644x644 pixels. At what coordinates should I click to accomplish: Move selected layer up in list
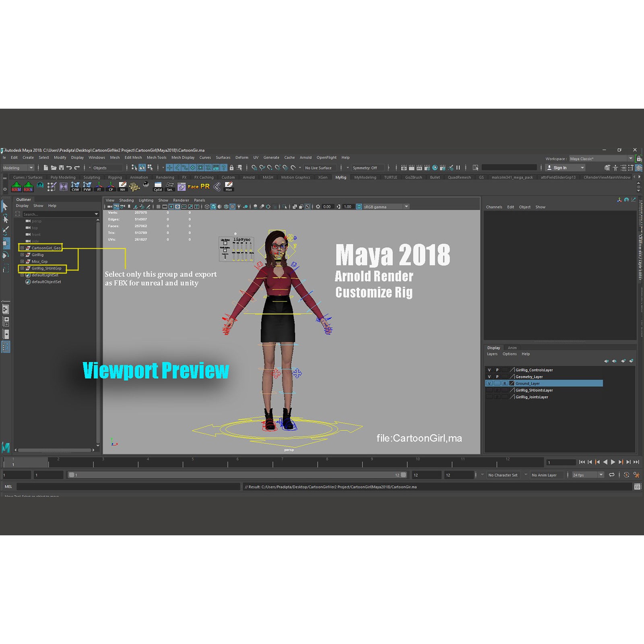[x=606, y=361]
